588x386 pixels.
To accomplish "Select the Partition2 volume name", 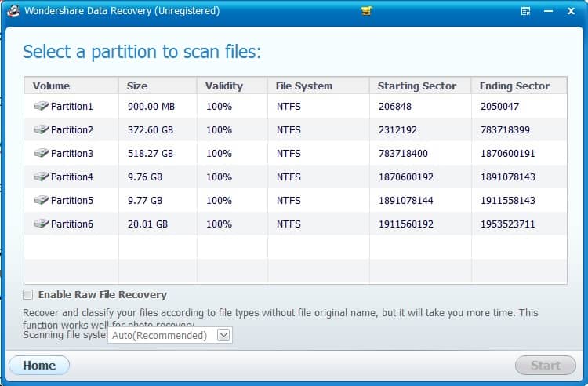I will click(x=71, y=130).
